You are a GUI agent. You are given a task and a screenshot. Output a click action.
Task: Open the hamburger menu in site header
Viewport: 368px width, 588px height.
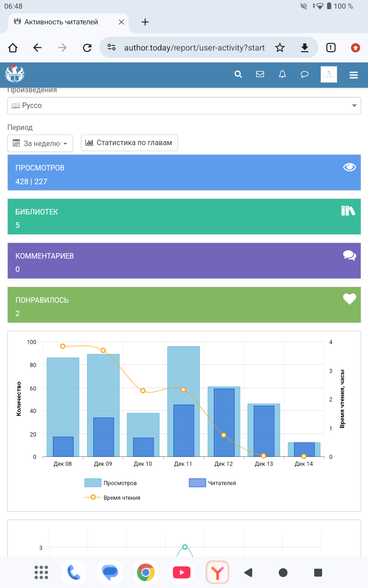pos(353,75)
